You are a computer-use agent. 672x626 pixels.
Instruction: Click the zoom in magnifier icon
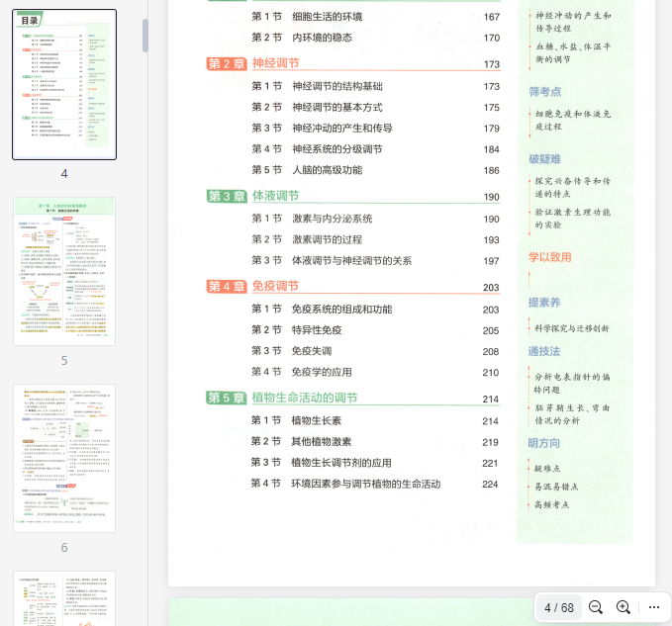[x=624, y=607]
